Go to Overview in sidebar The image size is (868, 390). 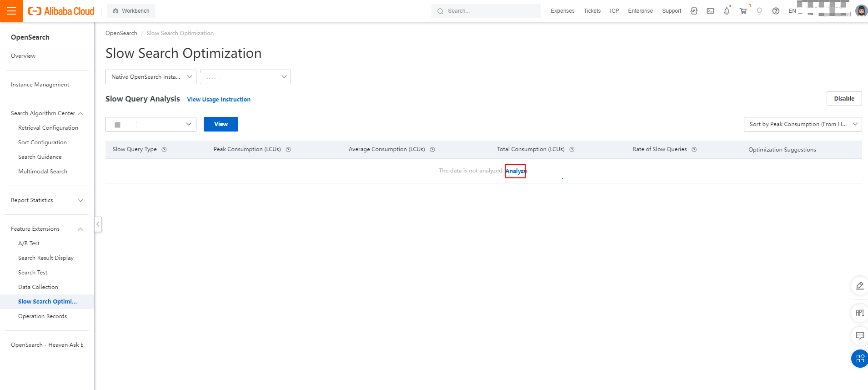23,56
